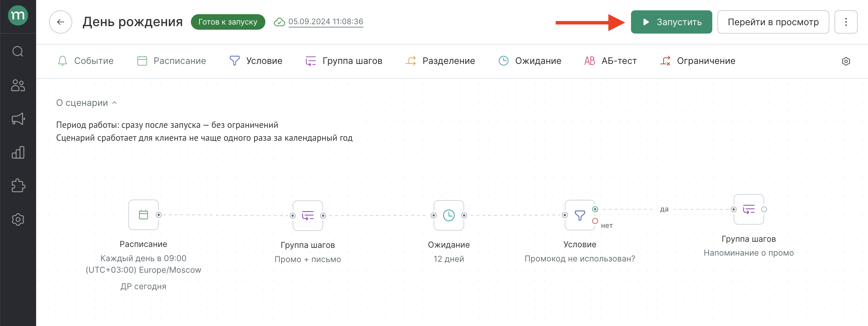Open canvas settings gear icon
Image resolution: width=868 pixels, height=326 pixels.
coord(846,61)
